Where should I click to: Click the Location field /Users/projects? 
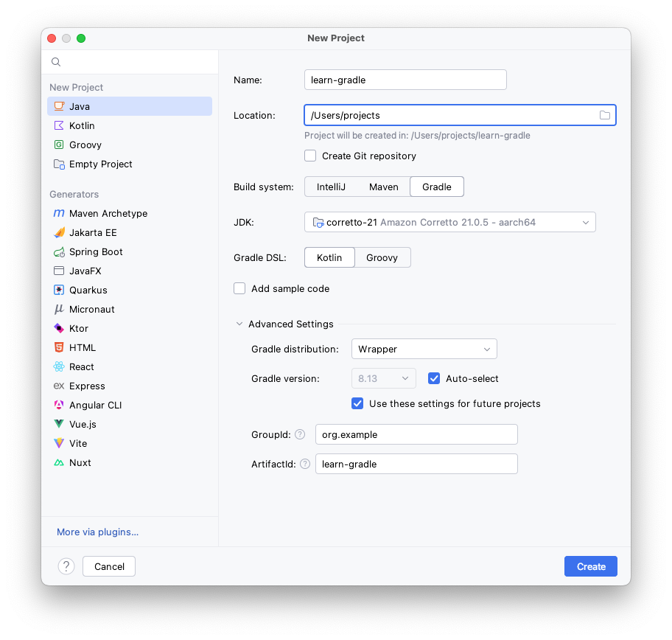[x=460, y=115]
